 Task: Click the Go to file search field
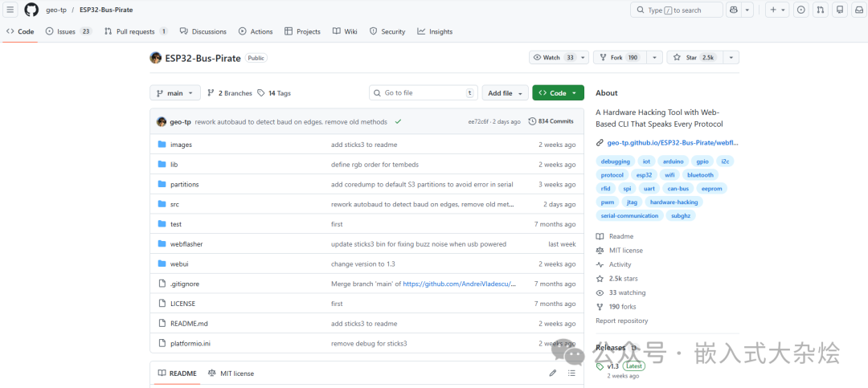(x=422, y=93)
